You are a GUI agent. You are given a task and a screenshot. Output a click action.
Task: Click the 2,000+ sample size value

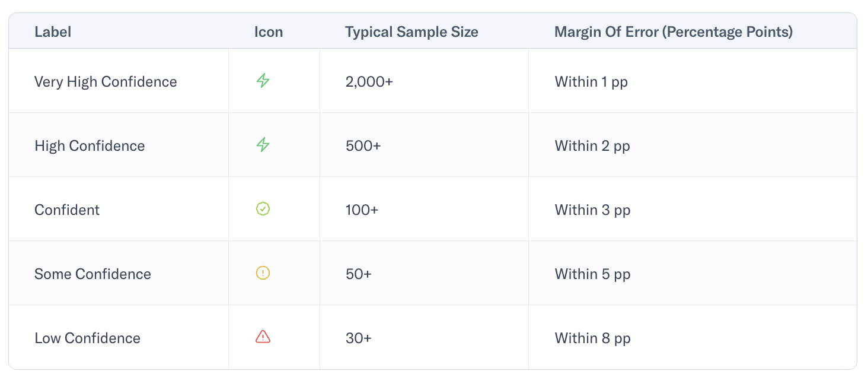tap(369, 81)
